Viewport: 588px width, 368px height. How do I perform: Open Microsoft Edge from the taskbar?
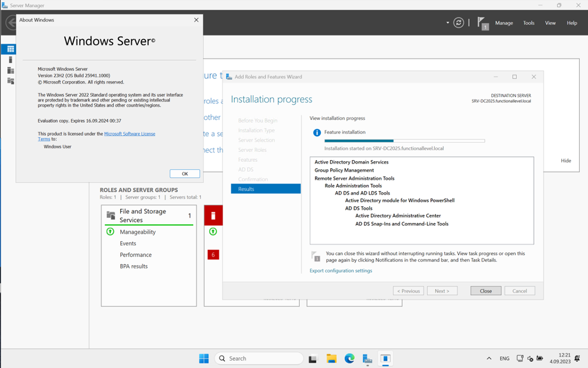click(x=349, y=359)
